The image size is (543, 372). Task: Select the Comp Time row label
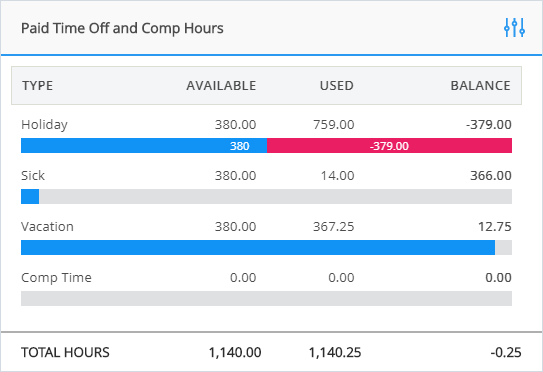(x=56, y=278)
